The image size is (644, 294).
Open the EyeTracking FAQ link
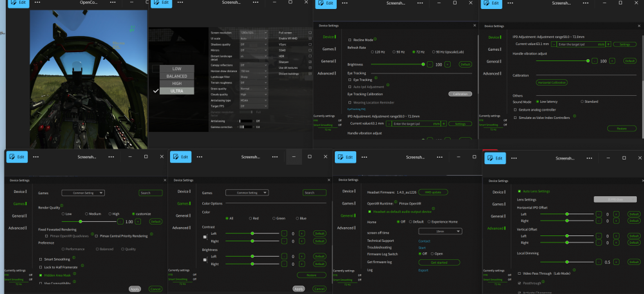[356, 109]
